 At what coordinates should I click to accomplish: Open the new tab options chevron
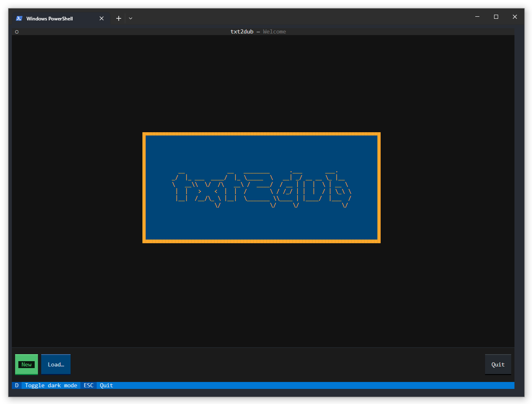[130, 18]
